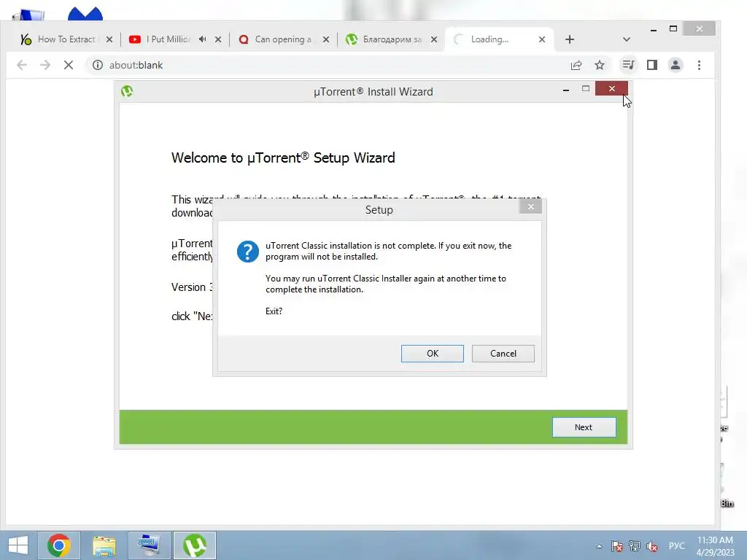747x560 pixels.
Task: Mute audio on the YouTube tab
Action: pos(203,39)
